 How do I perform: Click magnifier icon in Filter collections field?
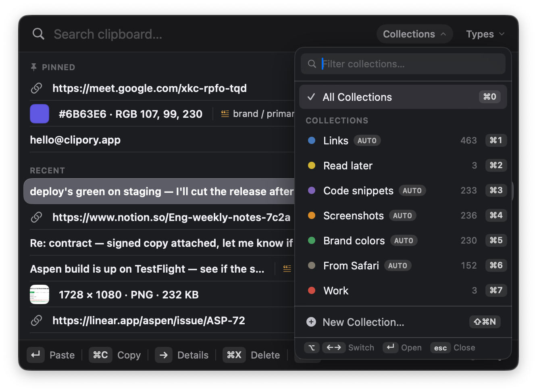click(312, 64)
